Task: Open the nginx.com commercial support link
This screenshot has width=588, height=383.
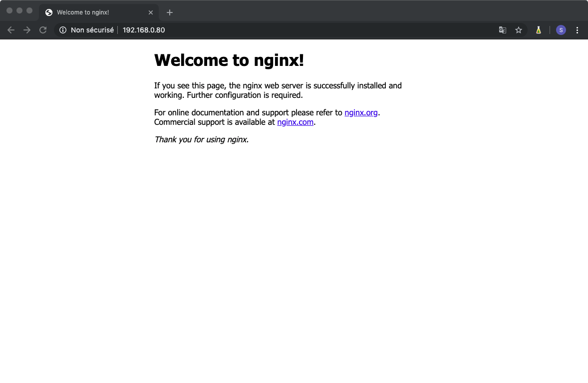Action: (295, 122)
